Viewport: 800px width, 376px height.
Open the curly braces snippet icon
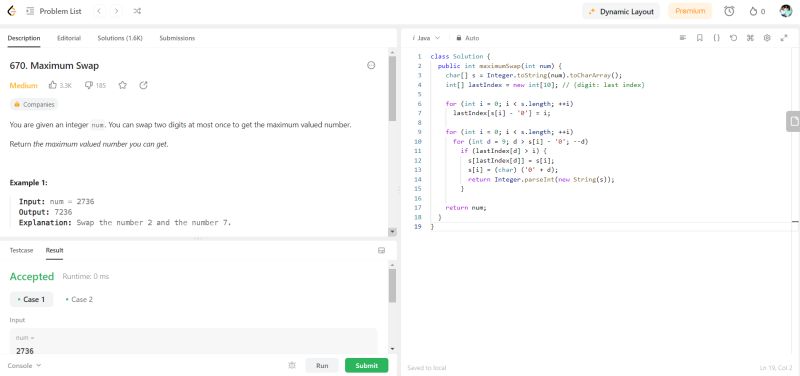(716, 38)
